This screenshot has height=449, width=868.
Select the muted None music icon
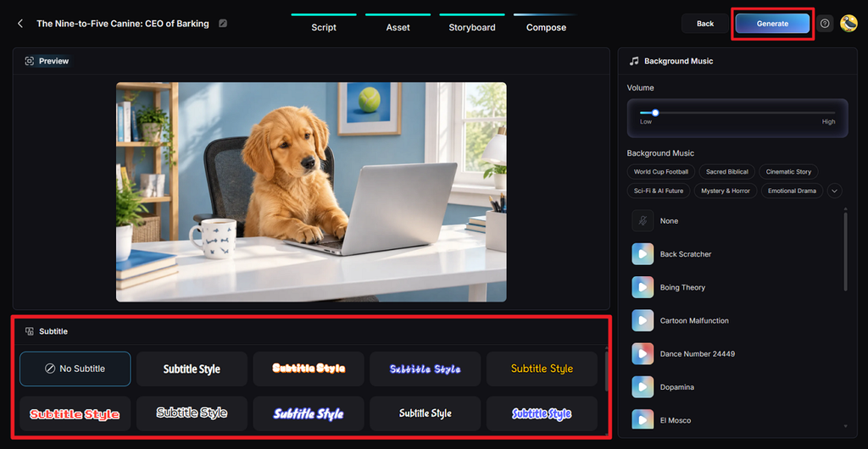pos(643,220)
